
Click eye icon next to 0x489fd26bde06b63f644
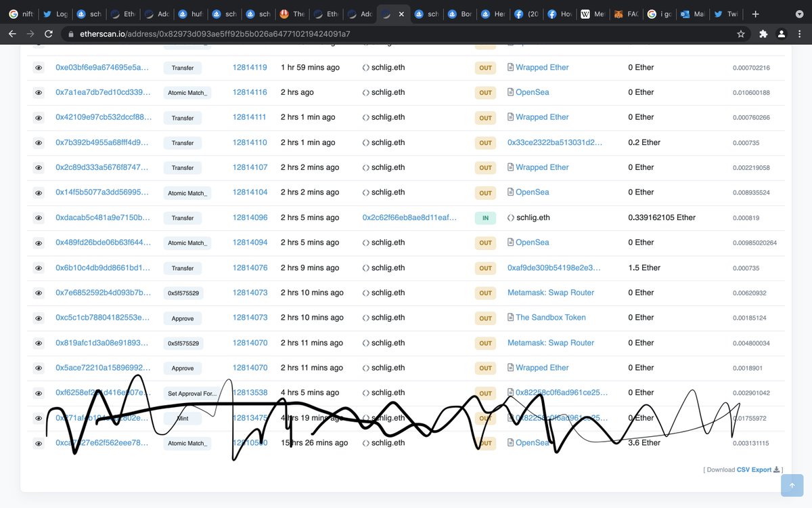click(39, 243)
